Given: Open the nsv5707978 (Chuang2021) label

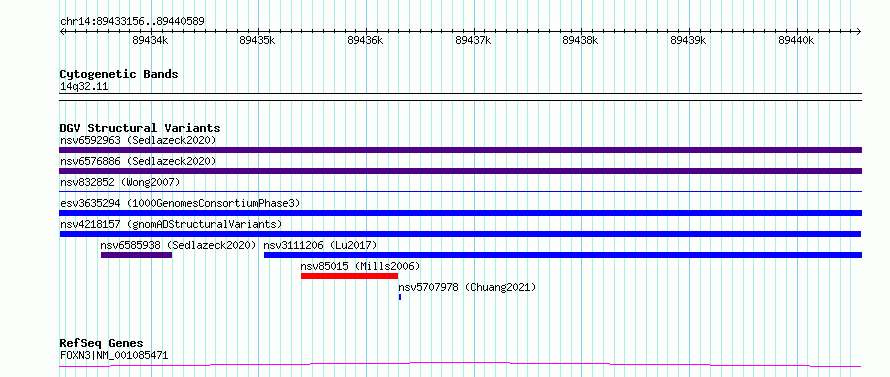Looking at the screenshot, I should pos(467,287).
